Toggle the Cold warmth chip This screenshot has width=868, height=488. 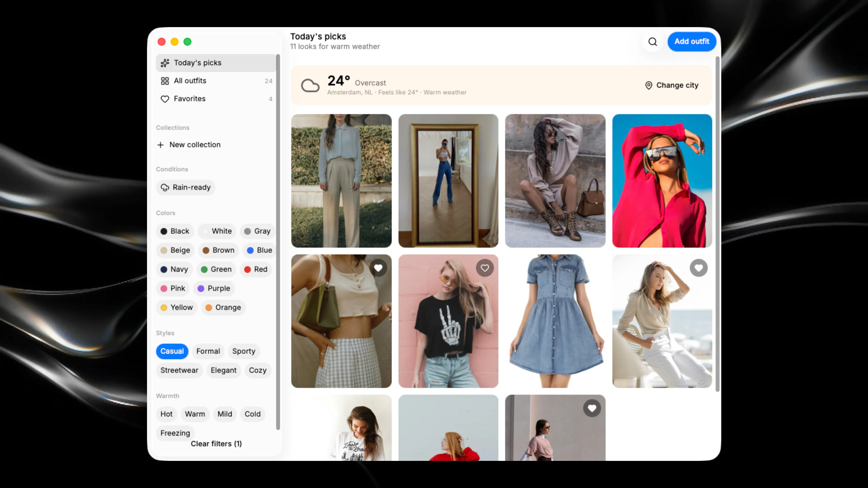click(253, 414)
